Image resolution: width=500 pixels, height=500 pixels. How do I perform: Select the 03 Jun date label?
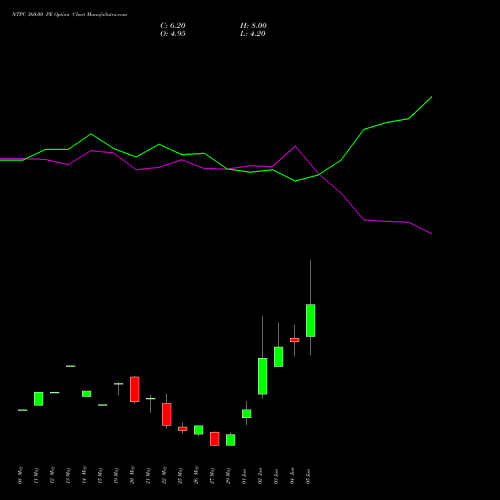277,476
